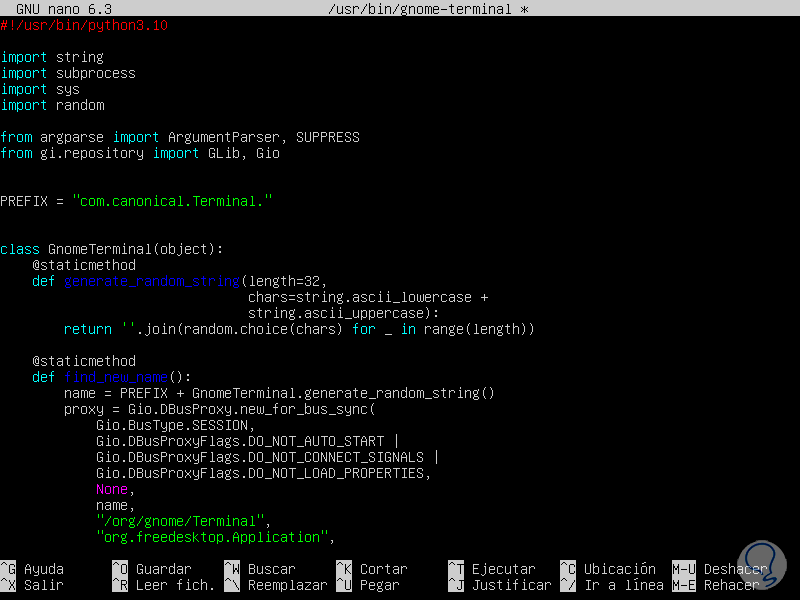Click the ^W Buscar search shortcut
Screen dimensions: 800x600
pos(260,569)
